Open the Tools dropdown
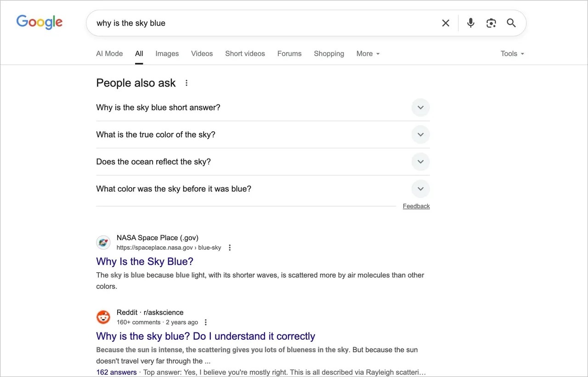 (512, 54)
